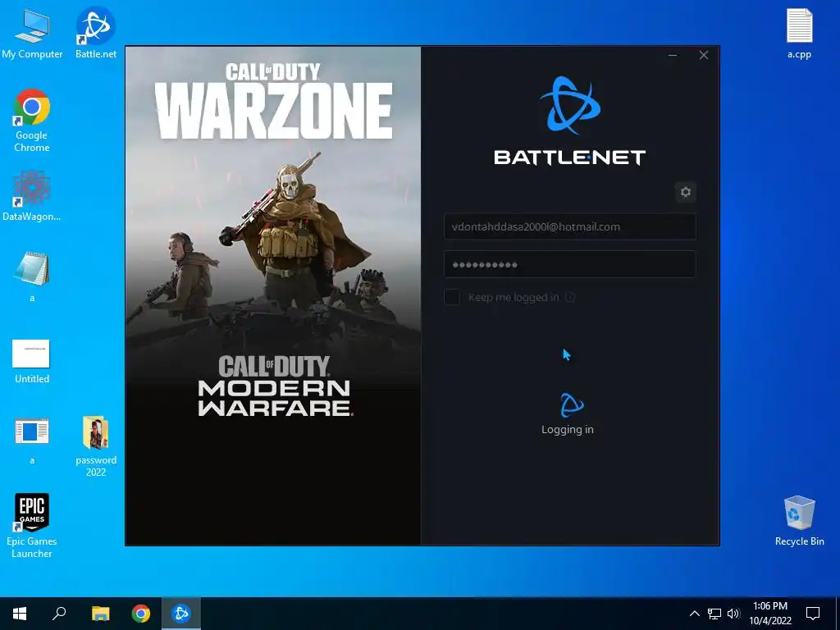Select the notepad file named a
The width and height of the screenshot is (840, 630).
point(32,276)
